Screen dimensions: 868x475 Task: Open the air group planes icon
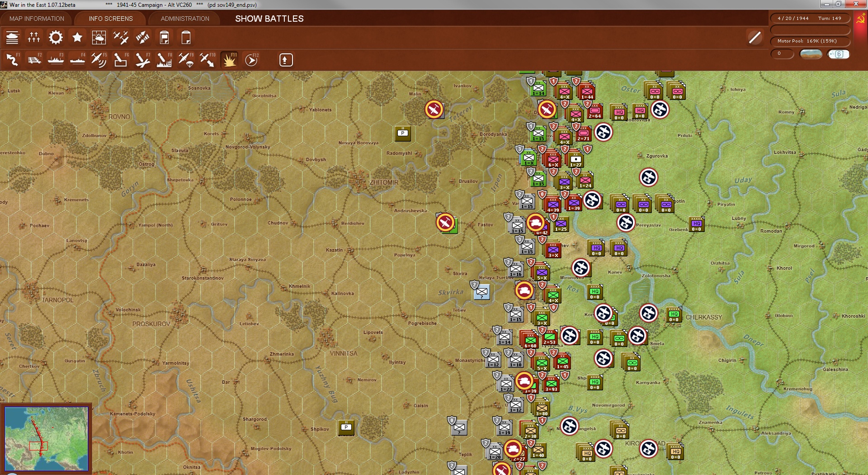[121, 38]
